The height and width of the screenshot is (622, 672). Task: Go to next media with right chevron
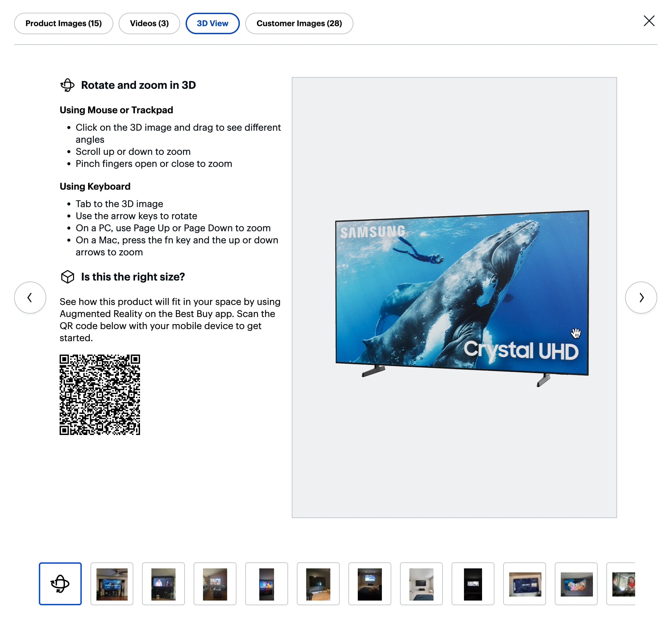pos(641,297)
